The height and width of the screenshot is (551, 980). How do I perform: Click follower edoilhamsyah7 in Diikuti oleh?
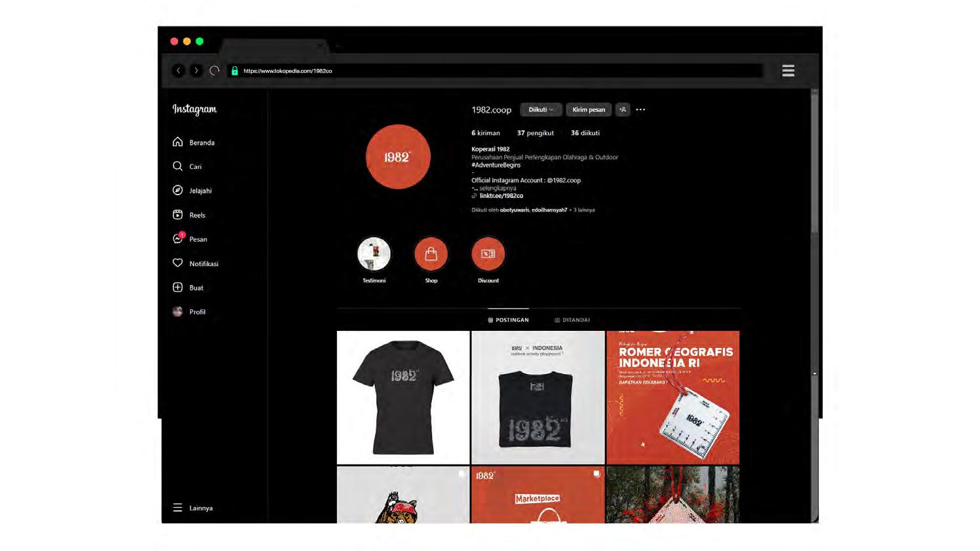(x=549, y=210)
